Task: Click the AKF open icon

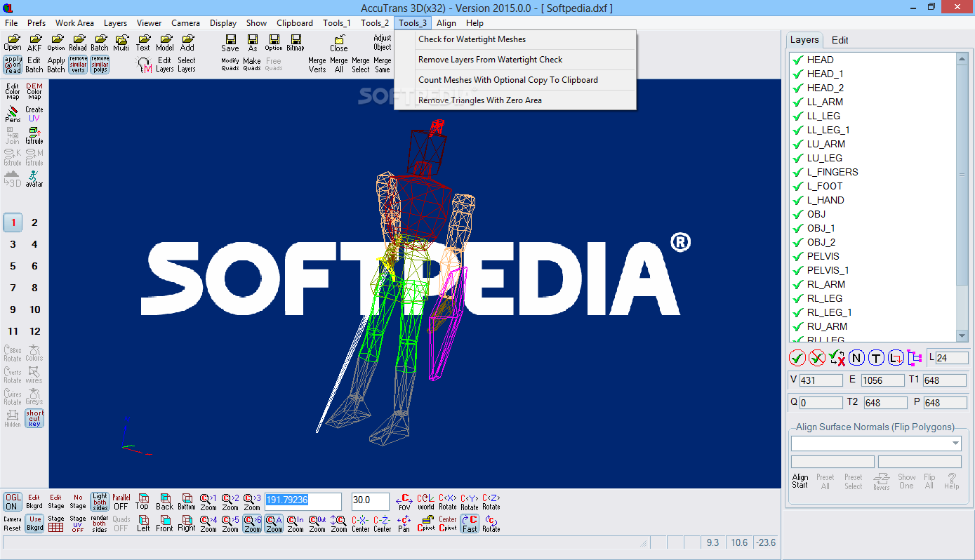Action: tap(34, 43)
